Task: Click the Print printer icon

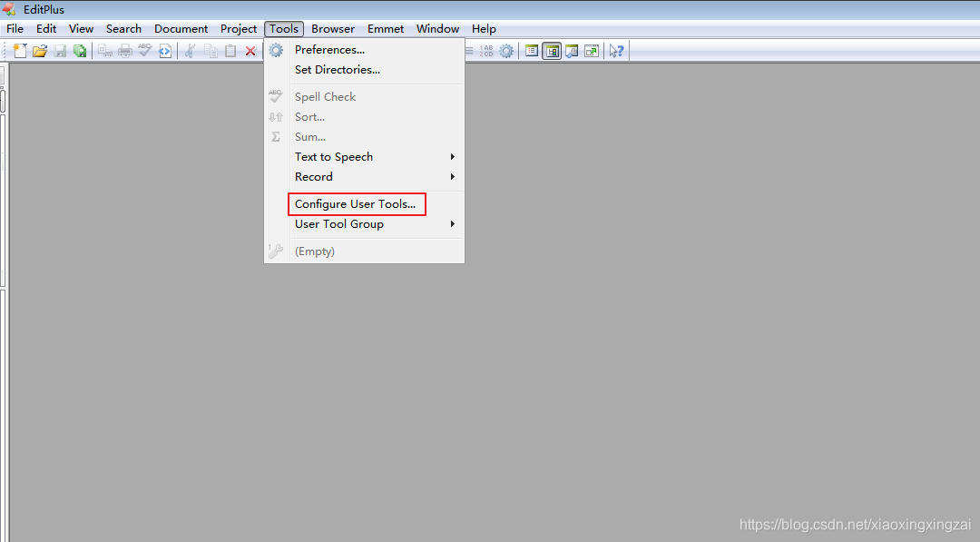Action: click(125, 51)
